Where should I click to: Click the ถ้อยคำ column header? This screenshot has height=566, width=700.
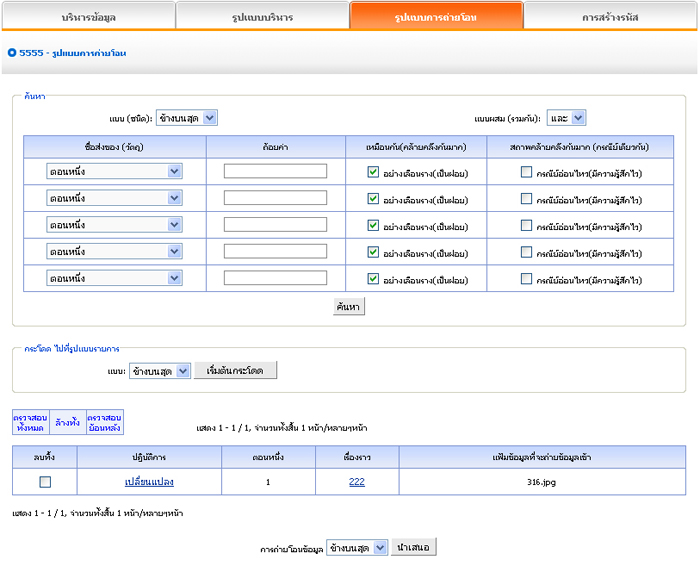[x=275, y=147]
